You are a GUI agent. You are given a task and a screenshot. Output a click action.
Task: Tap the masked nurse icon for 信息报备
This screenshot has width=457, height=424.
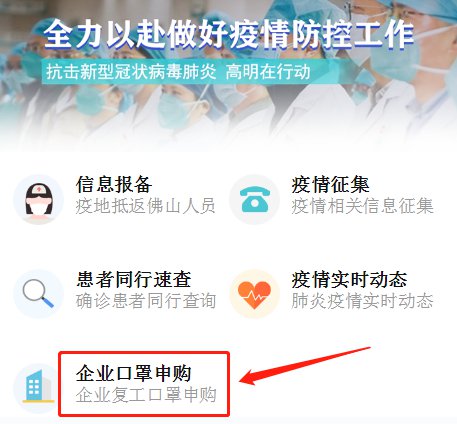[x=39, y=199]
